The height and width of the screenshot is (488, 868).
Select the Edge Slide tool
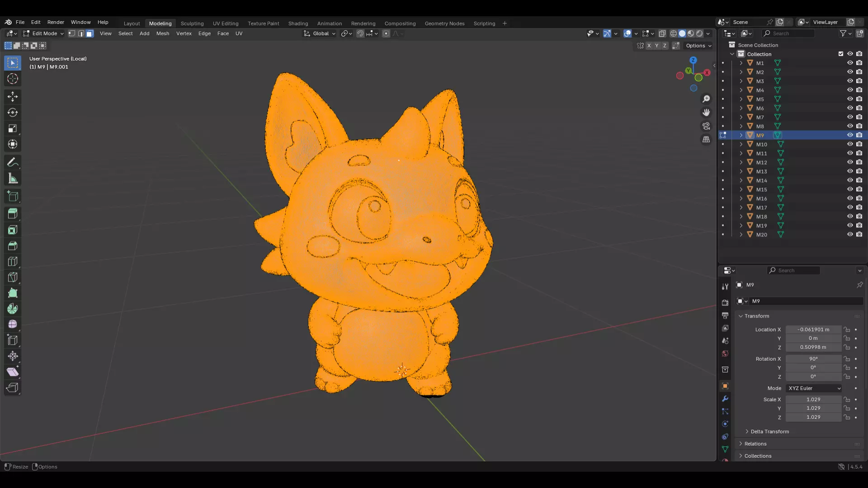[x=13, y=340]
